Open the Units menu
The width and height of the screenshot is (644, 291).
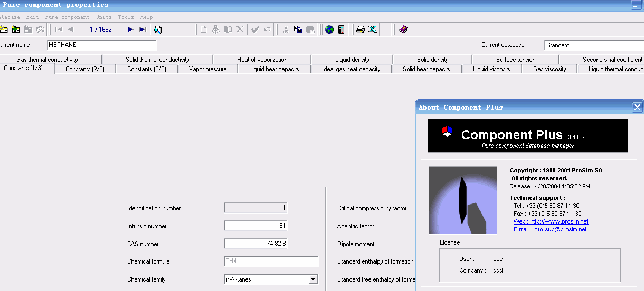tap(103, 17)
